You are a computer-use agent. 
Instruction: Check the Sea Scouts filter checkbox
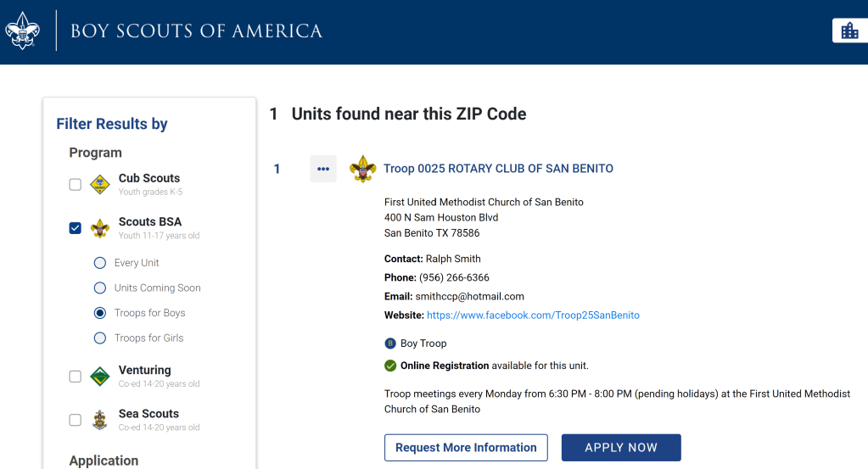(x=76, y=420)
